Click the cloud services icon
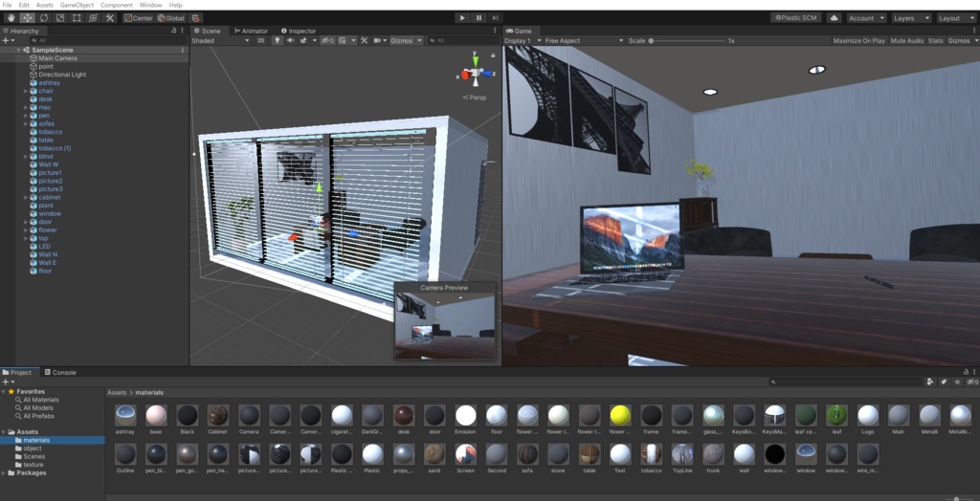The image size is (980, 501). [834, 18]
